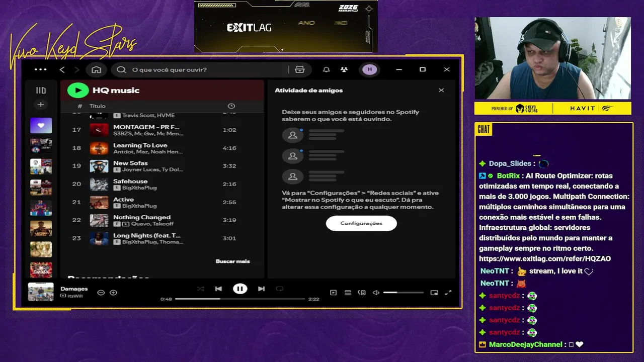Expand Your Library sidebar icon

[41, 90]
